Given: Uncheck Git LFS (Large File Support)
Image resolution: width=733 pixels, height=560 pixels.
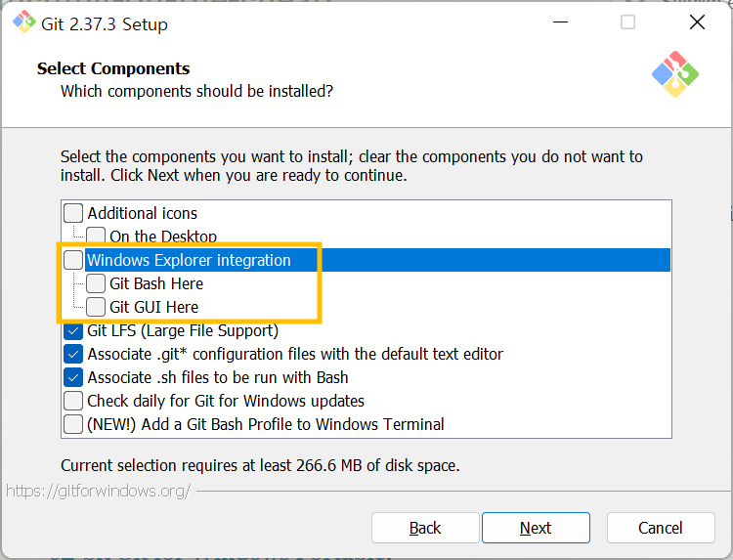Looking at the screenshot, I should click(x=73, y=330).
